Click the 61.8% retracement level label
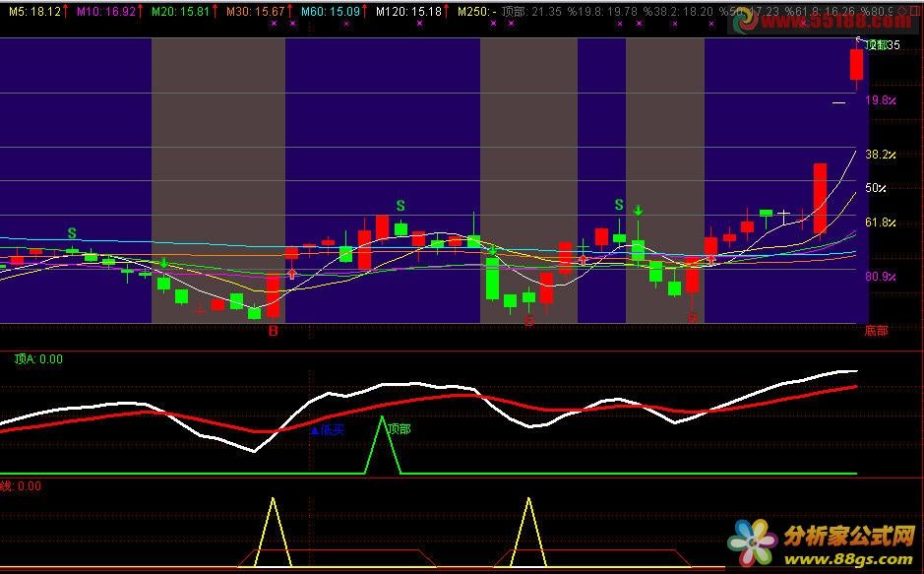924x574 pixels. pyautogui.click(x=881, y=223)
